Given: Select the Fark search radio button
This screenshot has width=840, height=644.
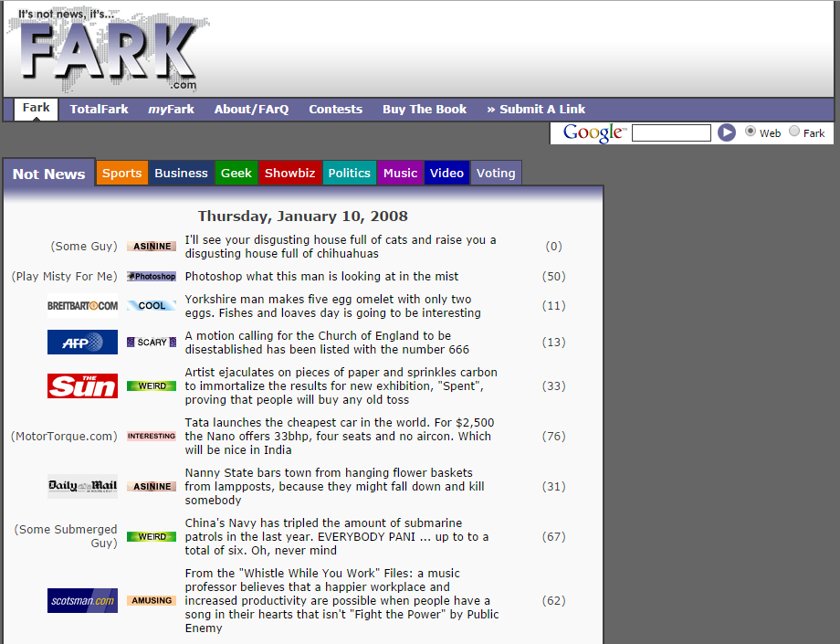Looking at the screenshot, I should point(793,132).
